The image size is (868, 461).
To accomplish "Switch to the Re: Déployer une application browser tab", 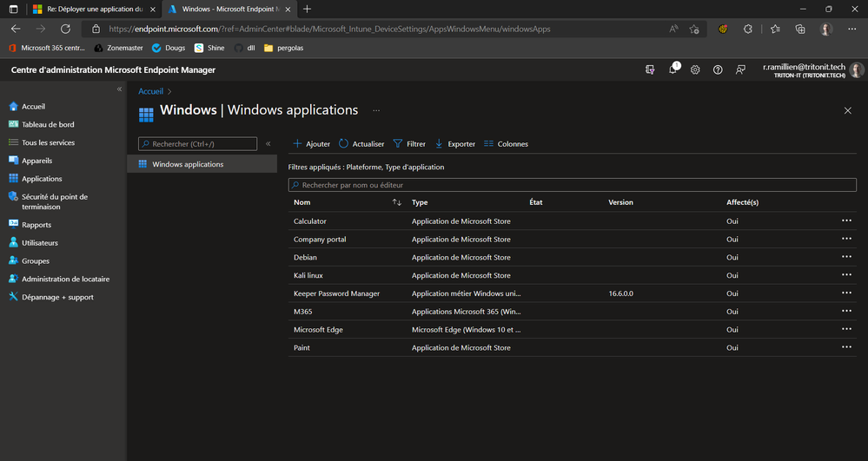I will pos(87,9).
